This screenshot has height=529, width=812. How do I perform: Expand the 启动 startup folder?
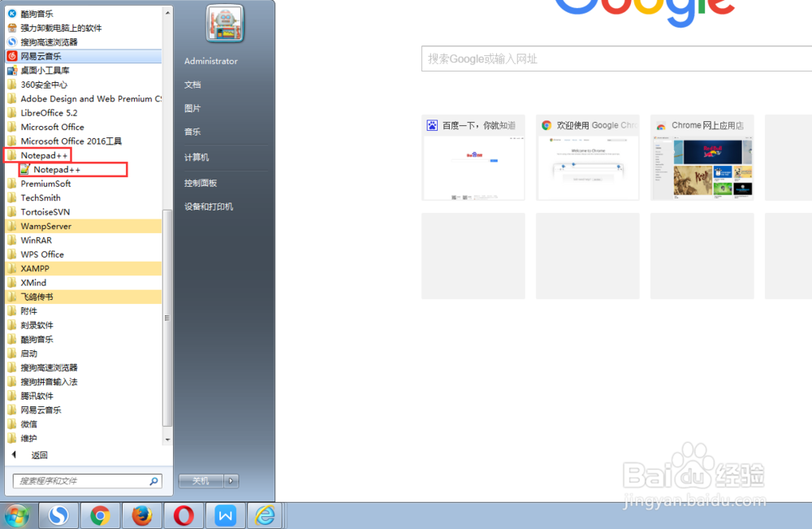pos(83,353)
